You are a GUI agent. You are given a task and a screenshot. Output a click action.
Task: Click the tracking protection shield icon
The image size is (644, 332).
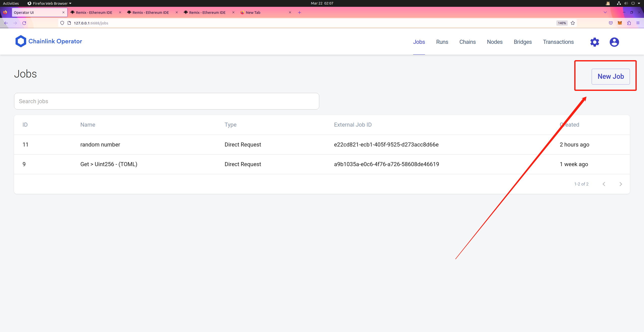[x=62, y=23]
